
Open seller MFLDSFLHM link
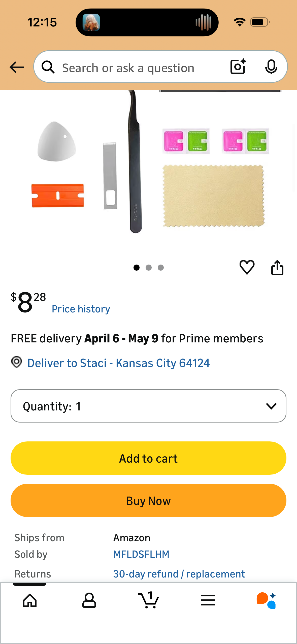(141, 554)
